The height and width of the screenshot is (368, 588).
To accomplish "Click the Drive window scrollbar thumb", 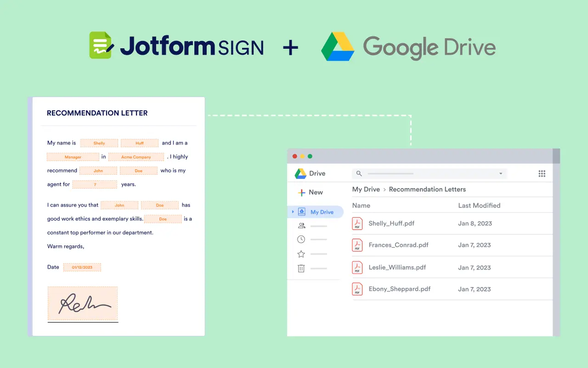I will pos(556,156).
